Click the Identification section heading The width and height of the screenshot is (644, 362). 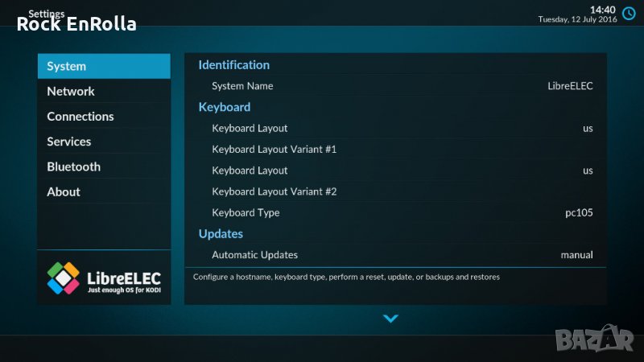point(234,65)
